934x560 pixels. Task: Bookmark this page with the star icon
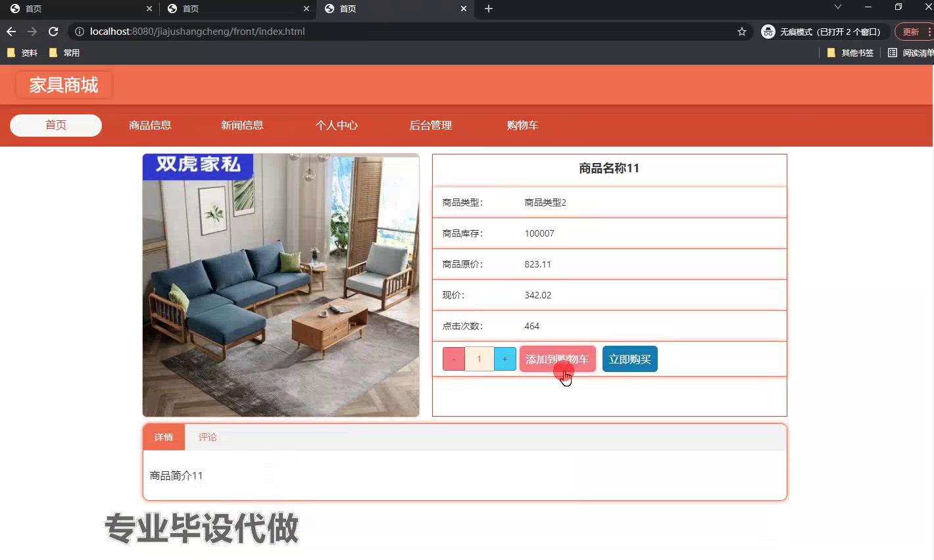point(742,31)
